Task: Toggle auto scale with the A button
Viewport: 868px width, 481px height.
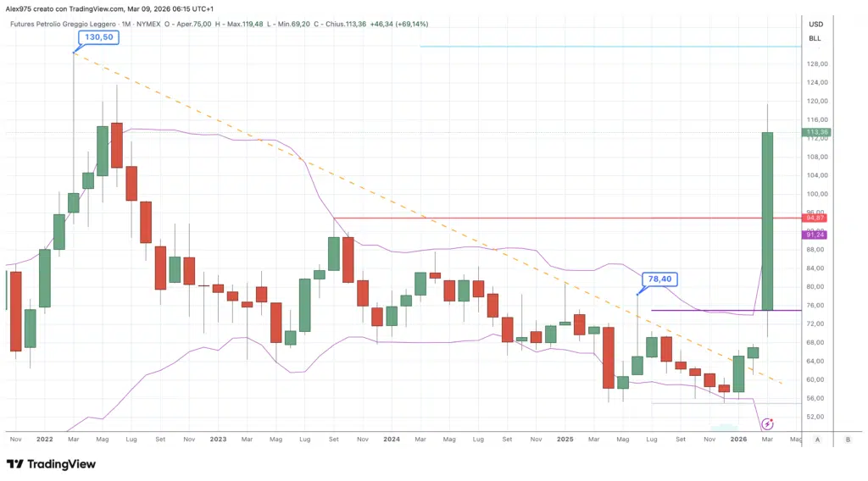Action: [x=817, y=440]
